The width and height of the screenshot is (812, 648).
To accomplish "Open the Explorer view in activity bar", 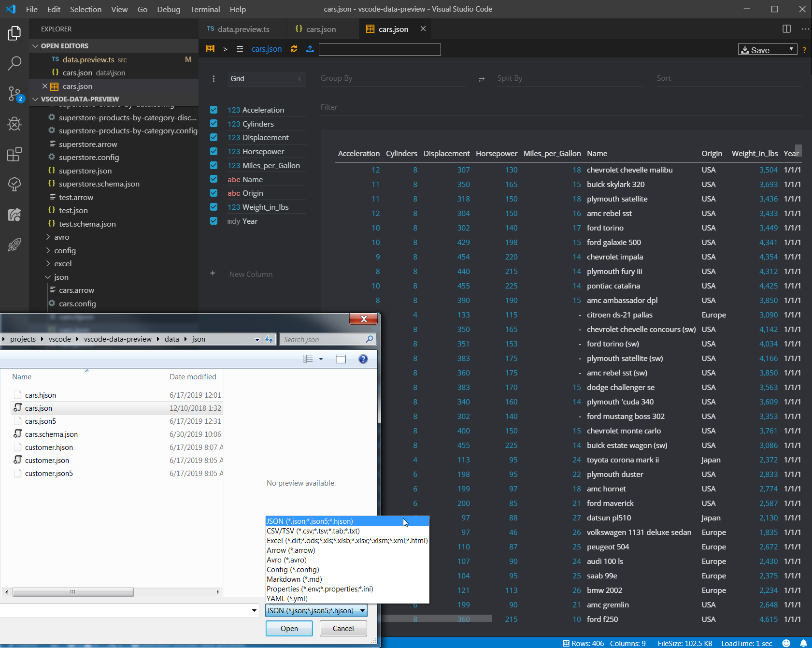I will [x=14, y=33].
